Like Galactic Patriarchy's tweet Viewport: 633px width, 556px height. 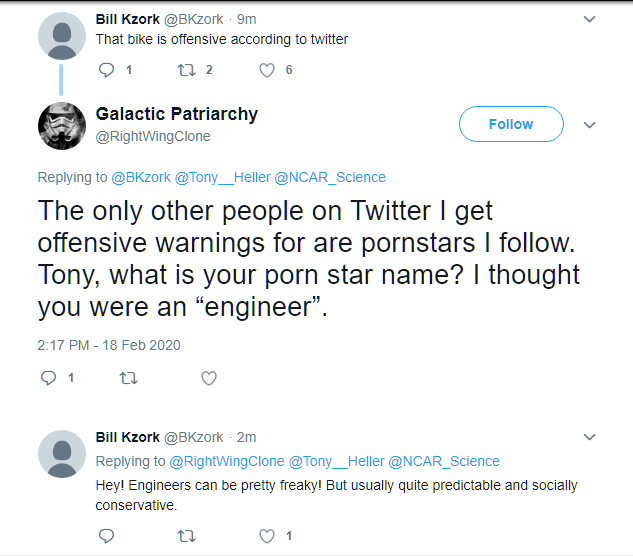tap(209, 378)
